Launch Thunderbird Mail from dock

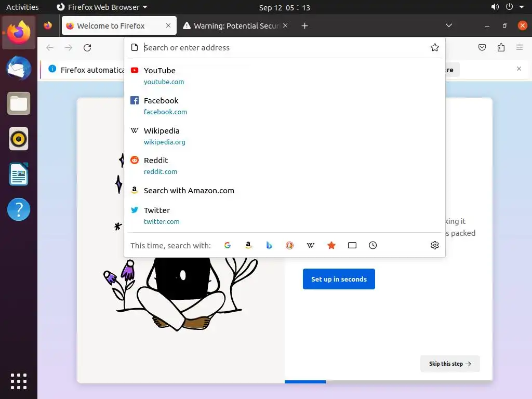19,68
